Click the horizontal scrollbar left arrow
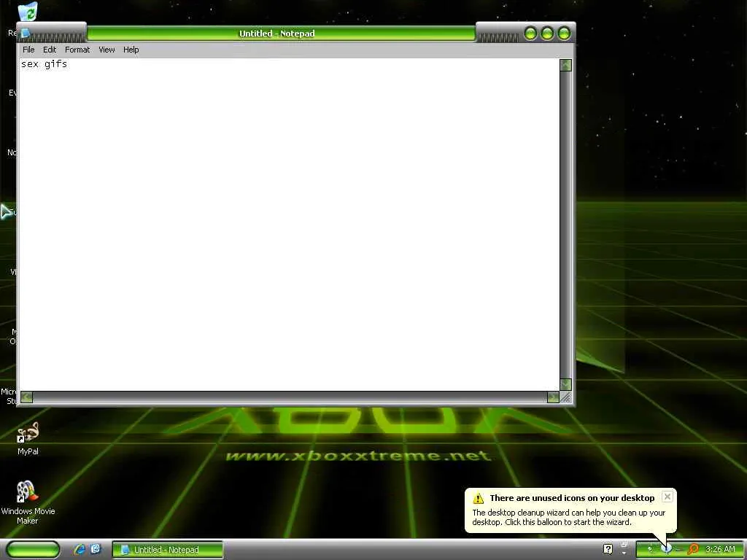Viewport: 747px width, 560px height. pos(27,397)
